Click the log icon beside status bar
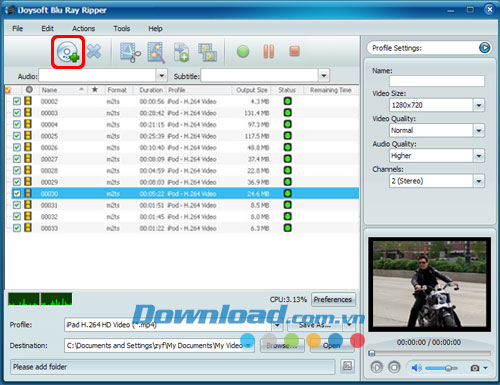 347,366
